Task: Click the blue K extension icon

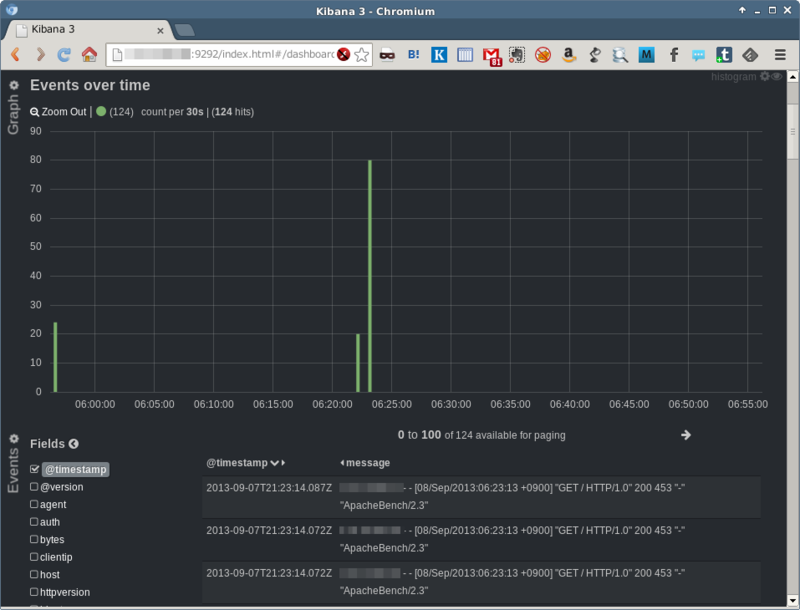Action: click(439, 55)
